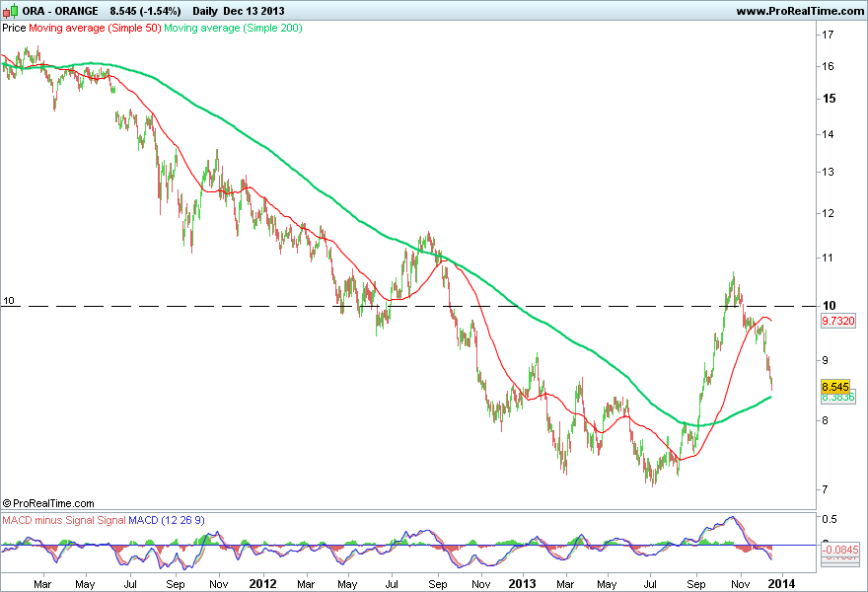Viewport: 868px width, 592px height.
Task: Click the bold 15 price axis label
Action: (829, 99)
